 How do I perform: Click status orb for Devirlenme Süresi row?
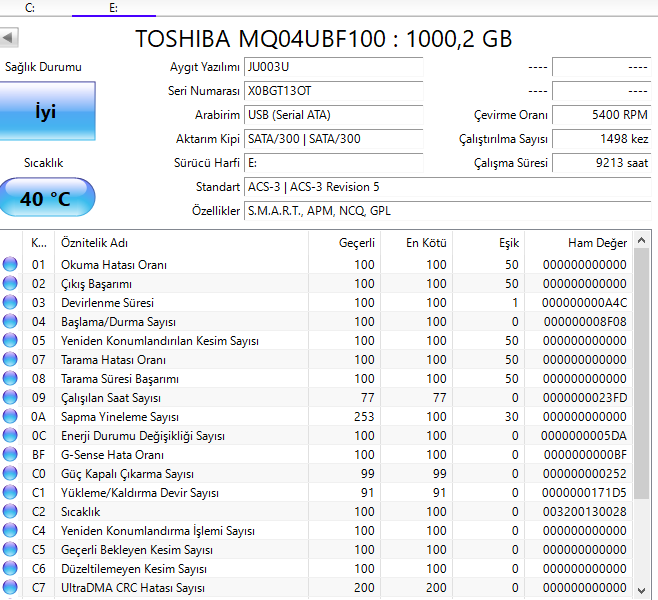click(x=10, y=302)
